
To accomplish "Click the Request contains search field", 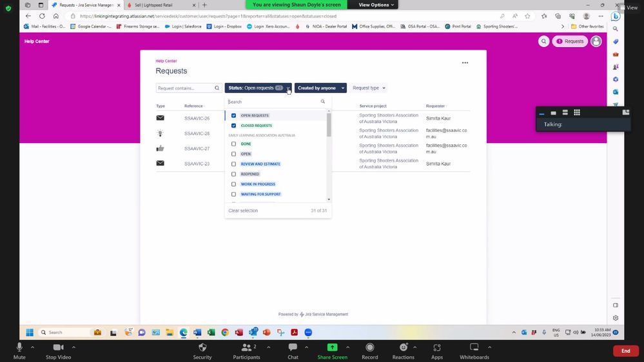I will click(188, 88).
